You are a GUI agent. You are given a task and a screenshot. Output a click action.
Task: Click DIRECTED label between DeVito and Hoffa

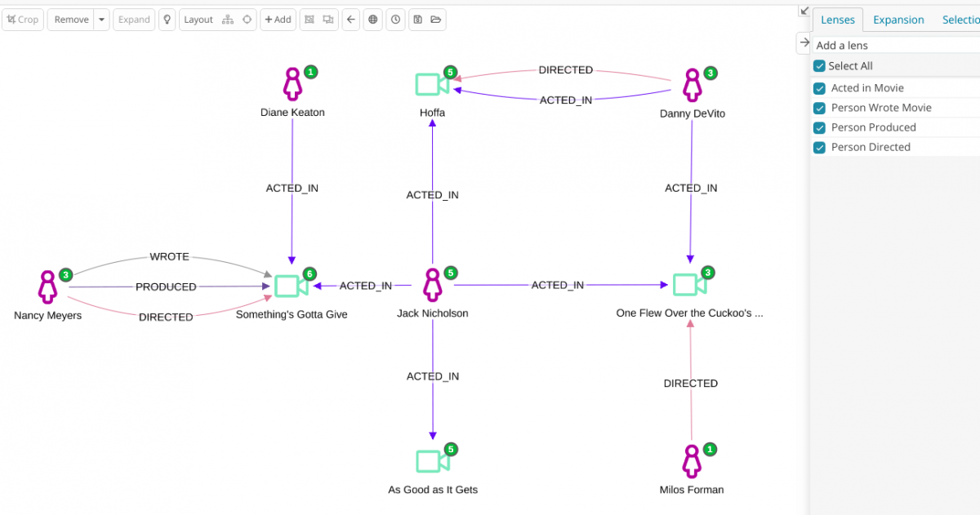566,70
